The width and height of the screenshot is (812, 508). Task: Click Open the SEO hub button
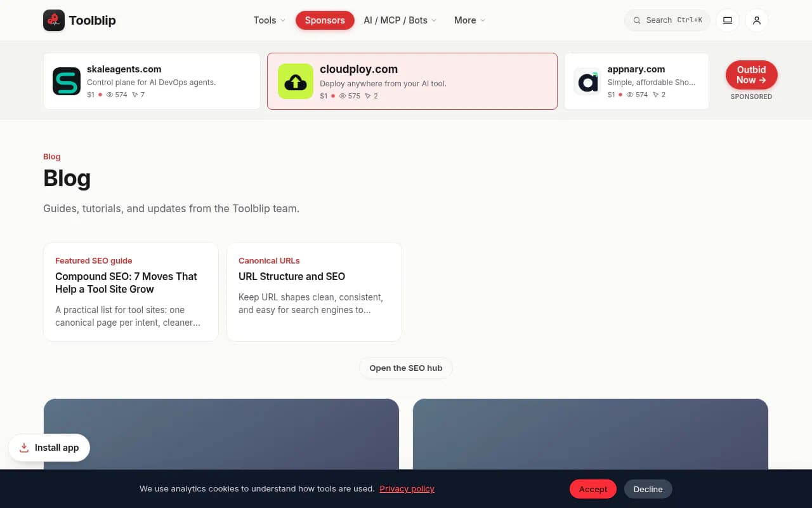point(406,368)
